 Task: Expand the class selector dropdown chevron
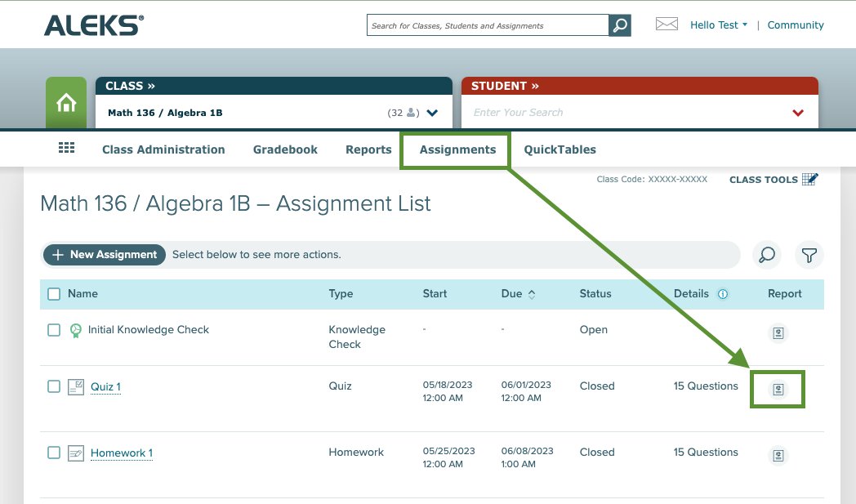click(x=432, y=113)
